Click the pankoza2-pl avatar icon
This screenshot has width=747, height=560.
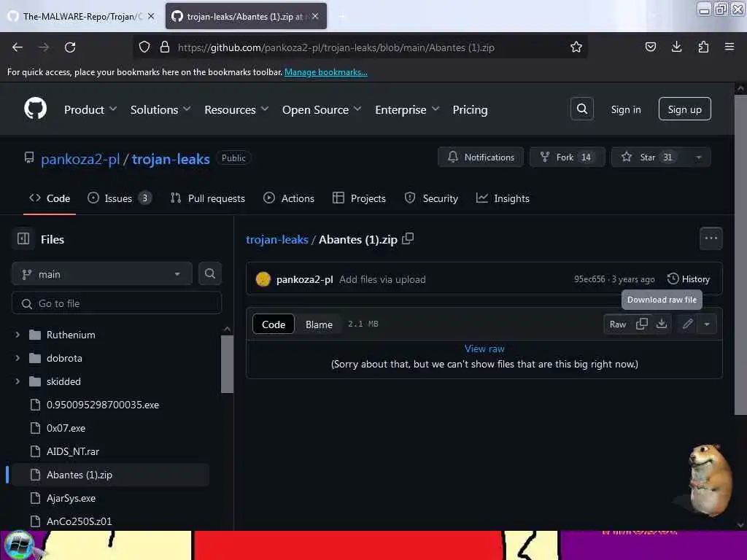pyautogui.click(x=263, y=279)
